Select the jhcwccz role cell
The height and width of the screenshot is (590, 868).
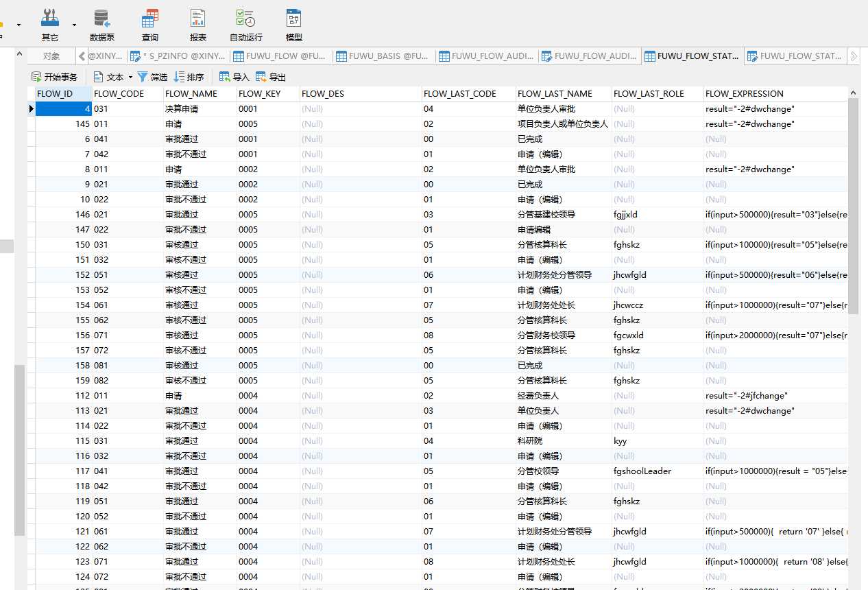658,305
